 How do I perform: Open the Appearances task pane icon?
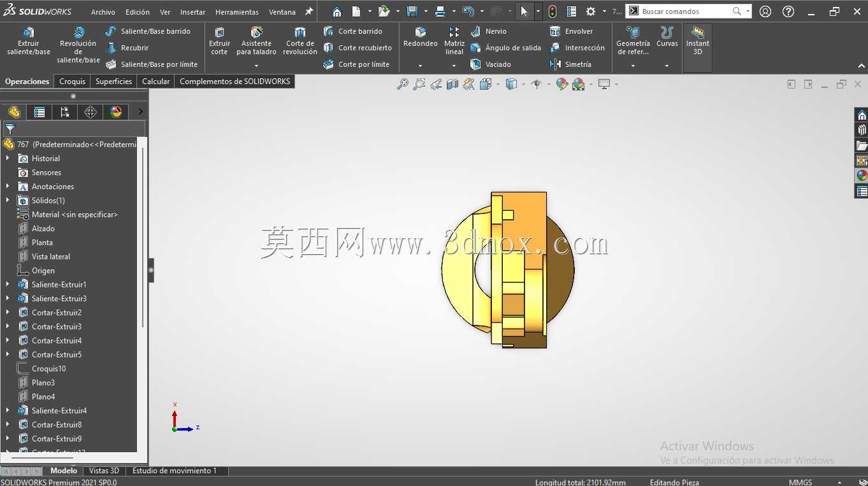[862, 176]
